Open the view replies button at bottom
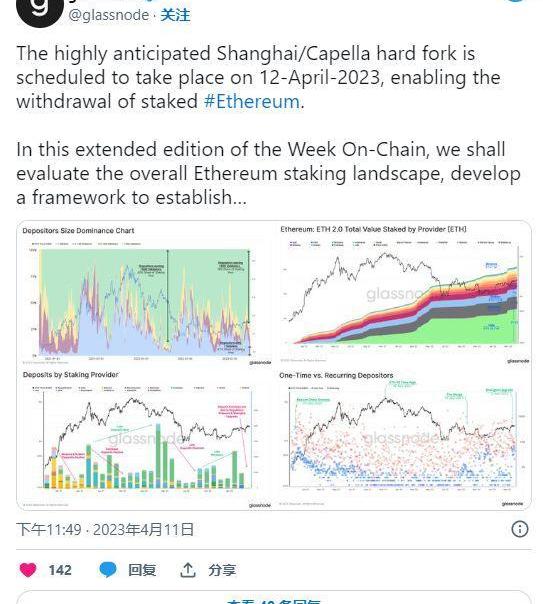 click(x=274, y=597)
